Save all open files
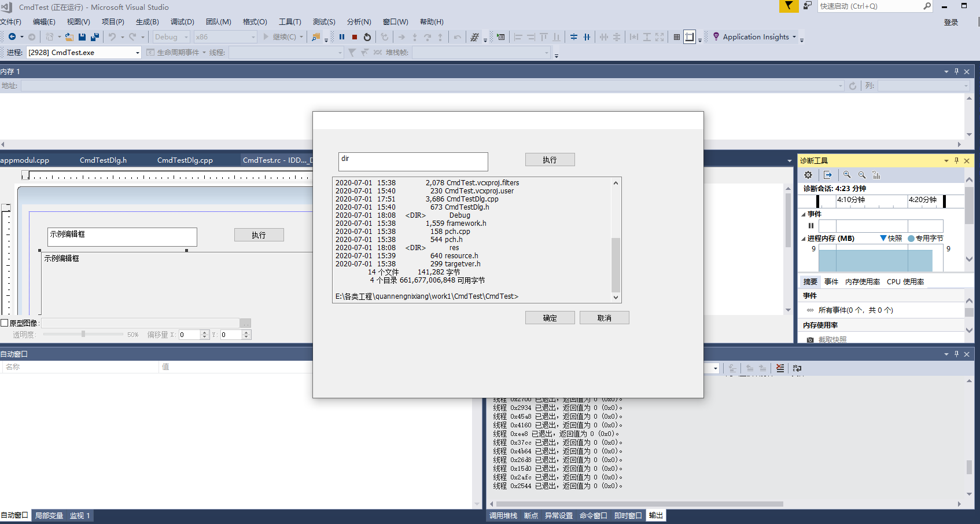980x524 pixels. (x=95, y=37)
